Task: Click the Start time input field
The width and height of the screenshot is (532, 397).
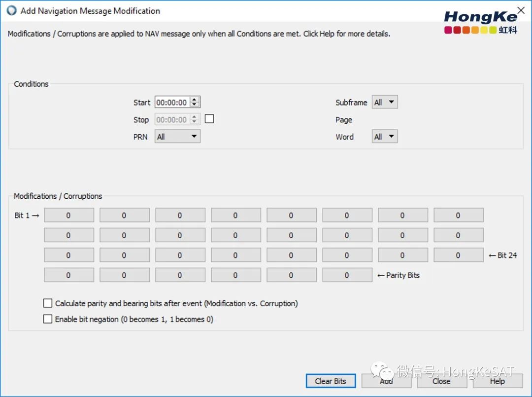Action: pos(172,102)
